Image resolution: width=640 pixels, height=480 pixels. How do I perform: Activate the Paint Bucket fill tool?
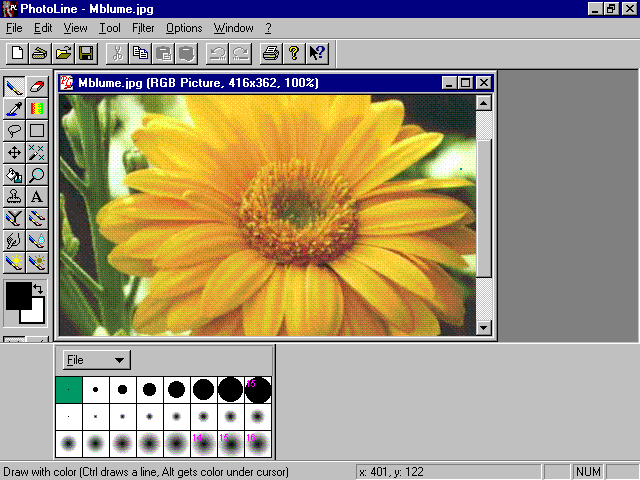pyautogui.click(x=15, y=174)
